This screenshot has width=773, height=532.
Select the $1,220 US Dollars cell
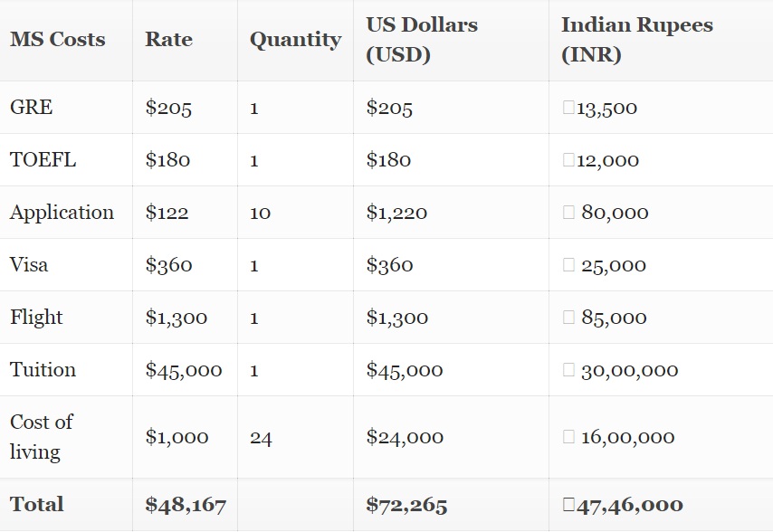[396, 213]
